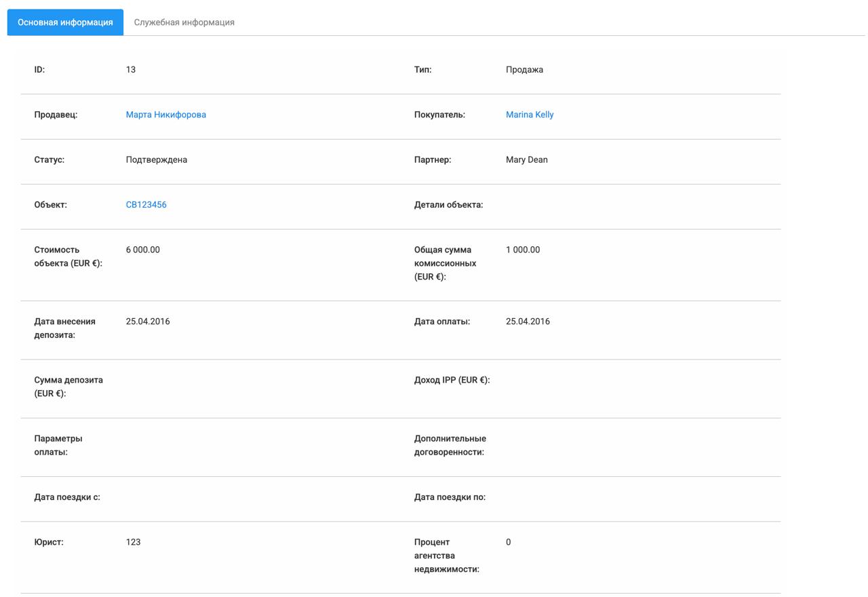Click the ID value 13

(130, 69)
